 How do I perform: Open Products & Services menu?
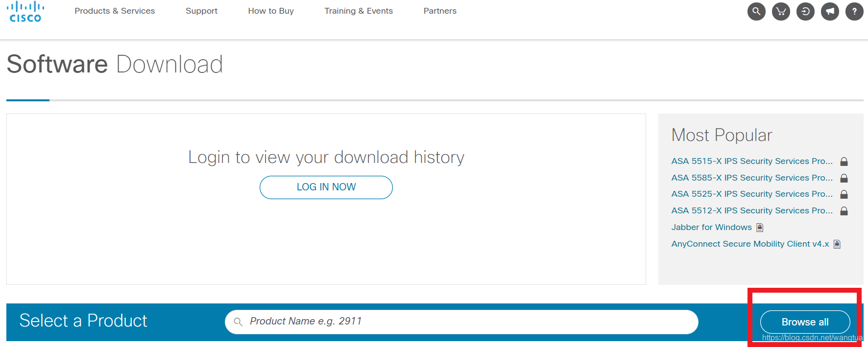(115, 11)
